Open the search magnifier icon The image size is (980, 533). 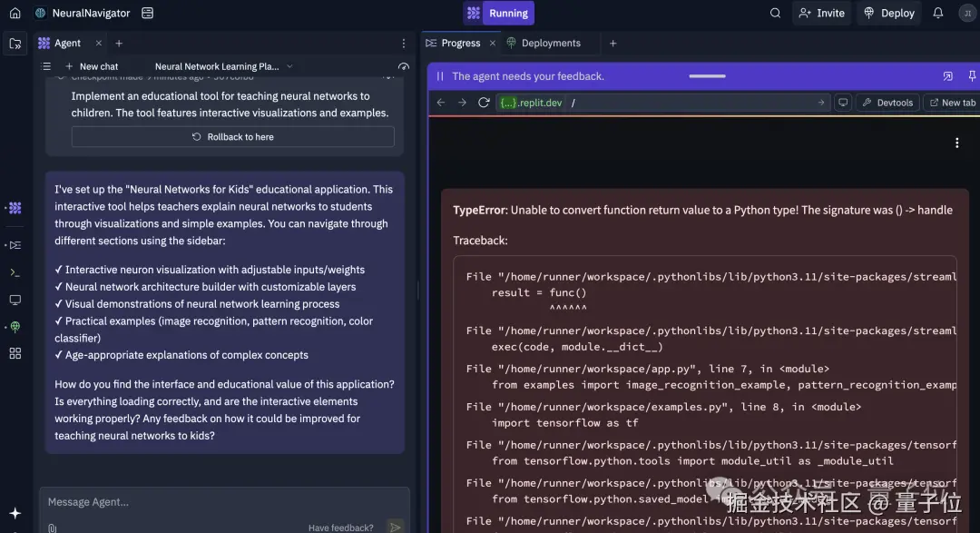pos(775,13)
